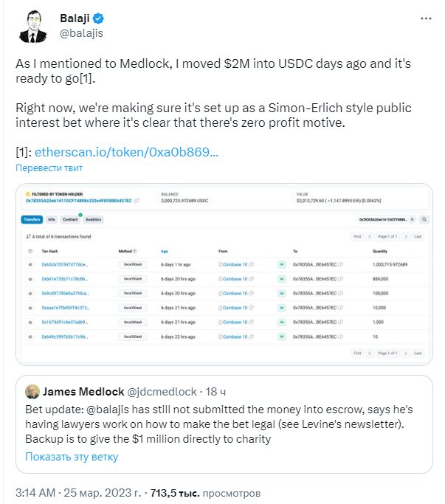Click the blue verified badge next to Balaji
This screenshot has height=504, width=445.
click(98, 18)
